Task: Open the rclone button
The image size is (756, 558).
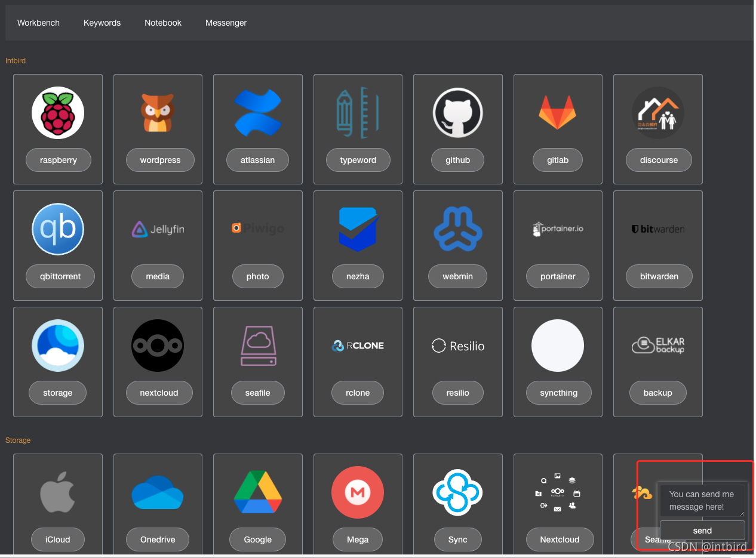Action: click(x=358, y=393)
